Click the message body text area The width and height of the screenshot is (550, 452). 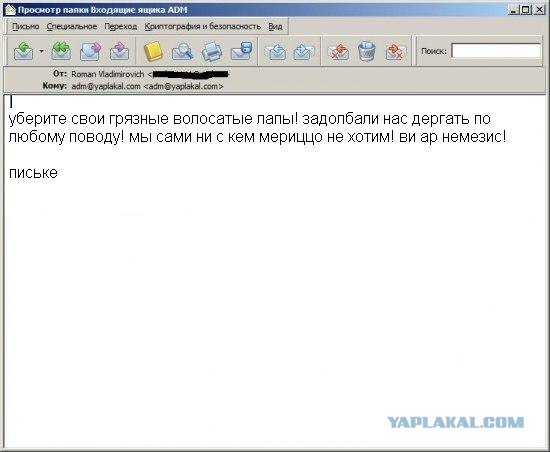(x=275, y=270)
